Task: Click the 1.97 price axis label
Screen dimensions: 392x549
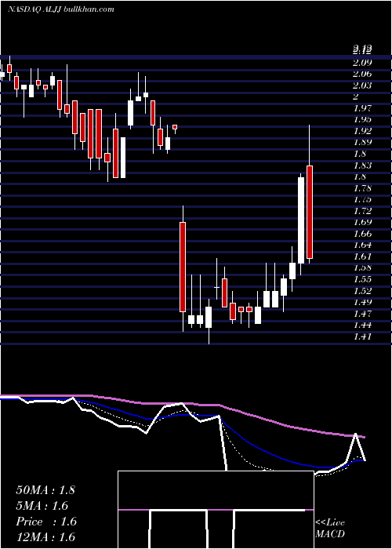Action: 362,108
